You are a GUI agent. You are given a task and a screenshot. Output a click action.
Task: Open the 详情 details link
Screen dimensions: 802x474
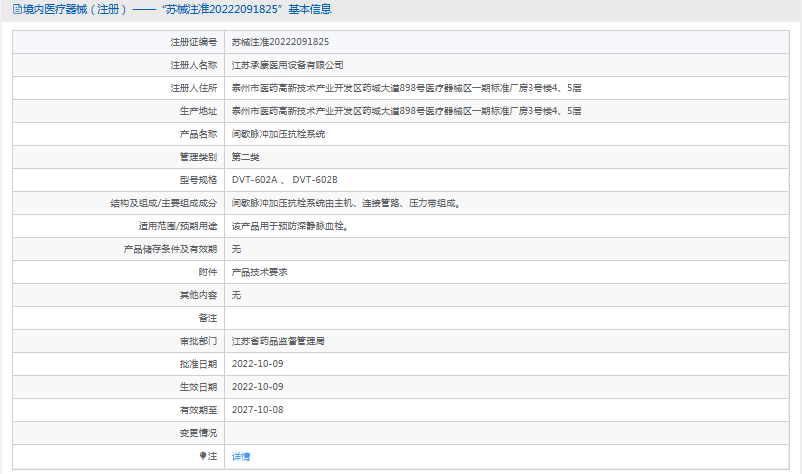pos(241,457)
